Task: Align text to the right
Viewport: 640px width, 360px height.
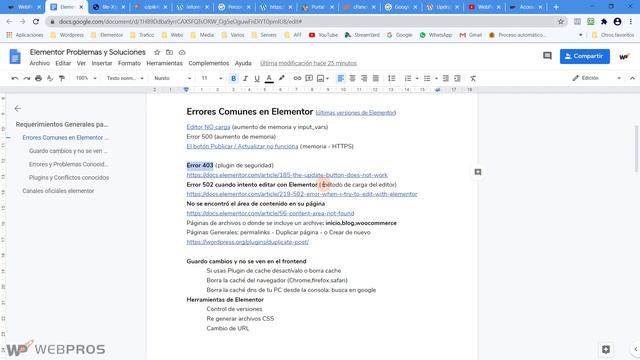Action: [364, 78]
